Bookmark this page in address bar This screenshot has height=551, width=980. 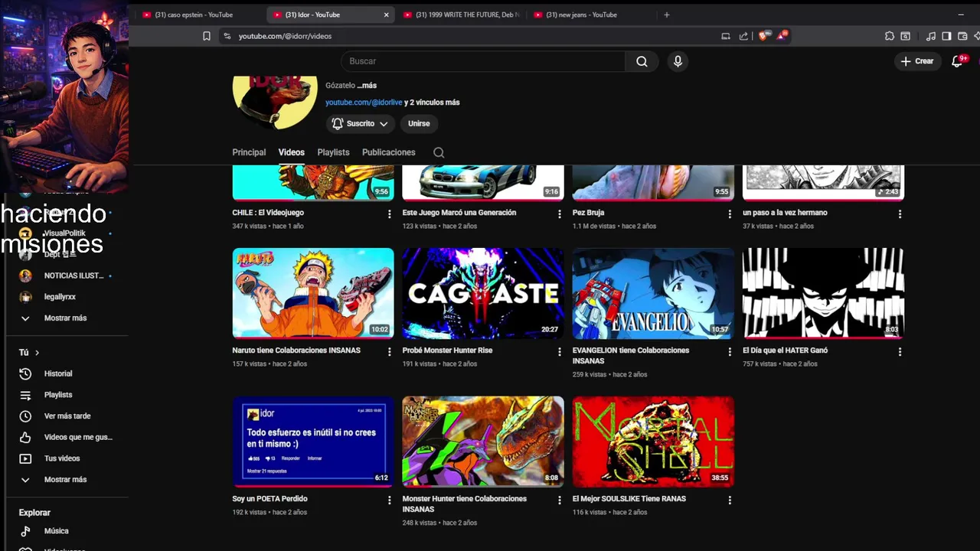point(207,36)
